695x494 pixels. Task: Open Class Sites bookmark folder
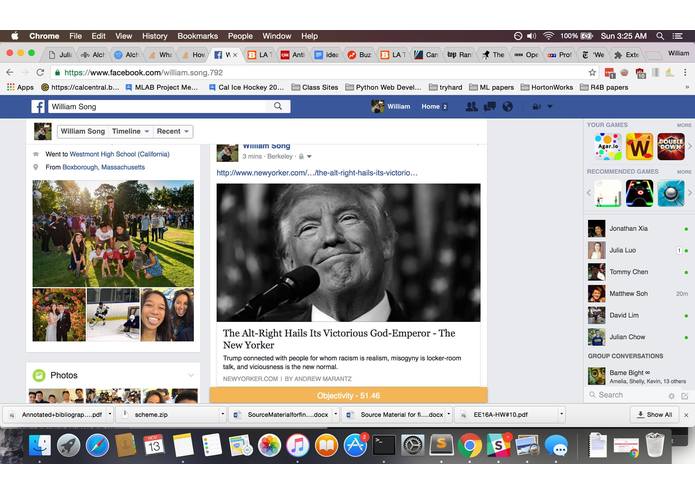315,87
